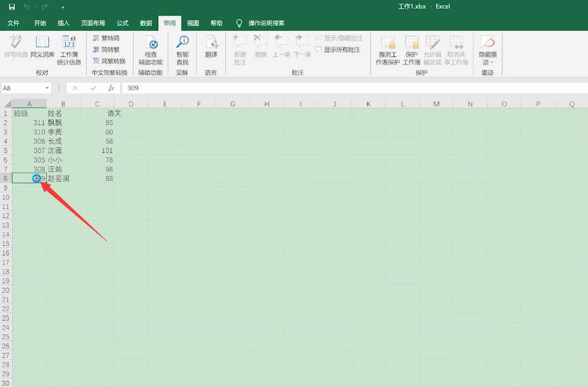Open the 同义词库 thesaurus
Viewport: 588px width, 387px height.
tap(42, 46)
